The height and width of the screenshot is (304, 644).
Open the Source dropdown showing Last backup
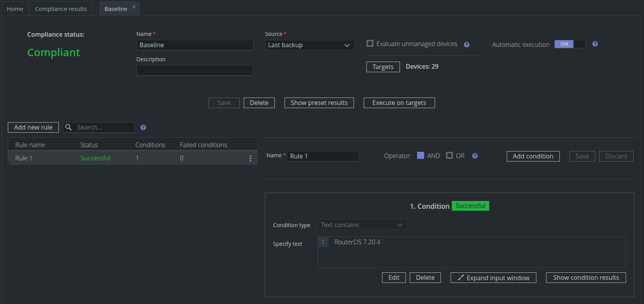click(x=310, y=45)
